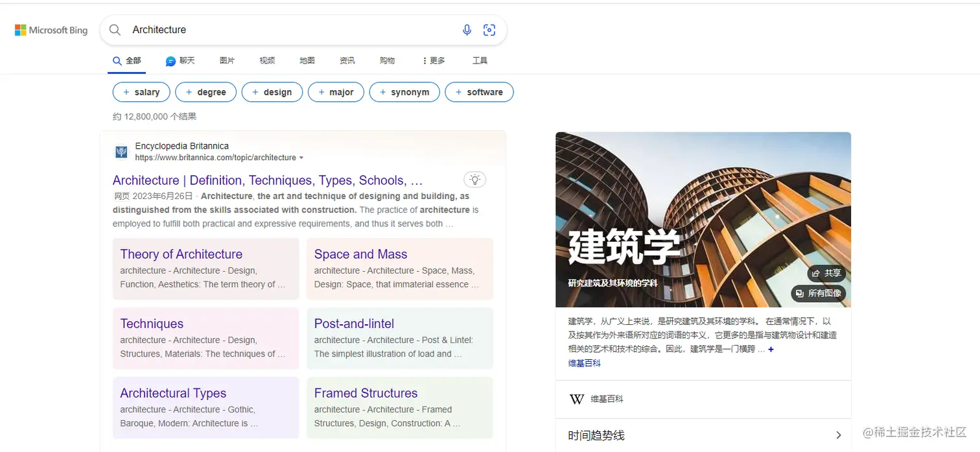Select the 全部 tab
The height and width of the screenshot is (452, 980).
pyautogui.click(x=127, y=61)
